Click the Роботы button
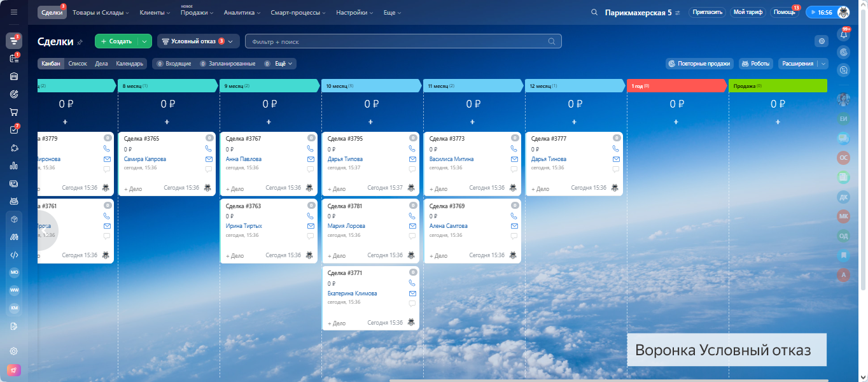 tap(755, 64)
